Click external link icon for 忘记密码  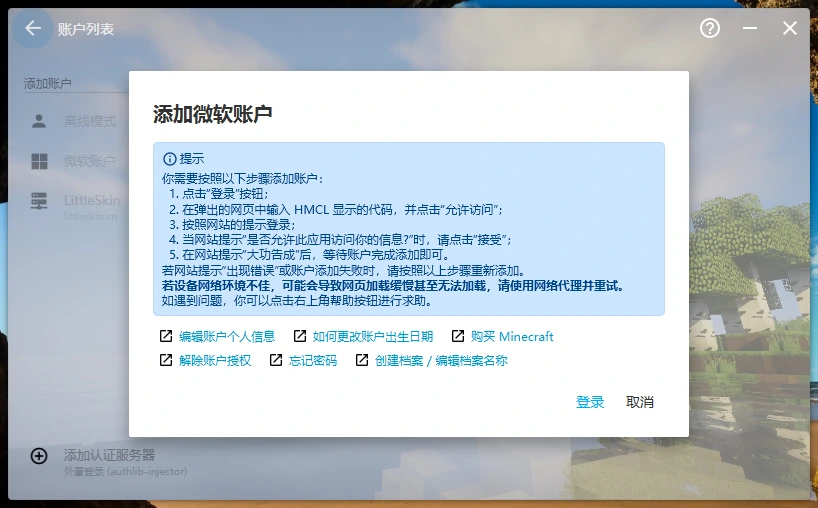276,360
